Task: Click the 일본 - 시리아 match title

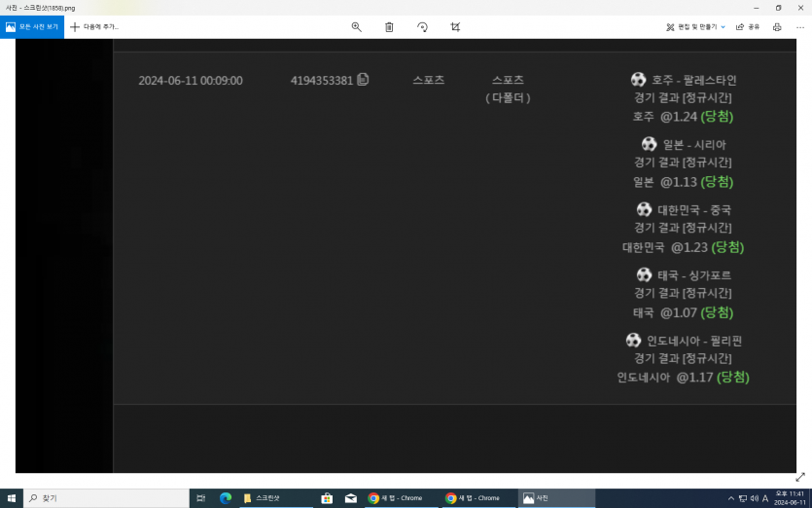Action: 694,145
